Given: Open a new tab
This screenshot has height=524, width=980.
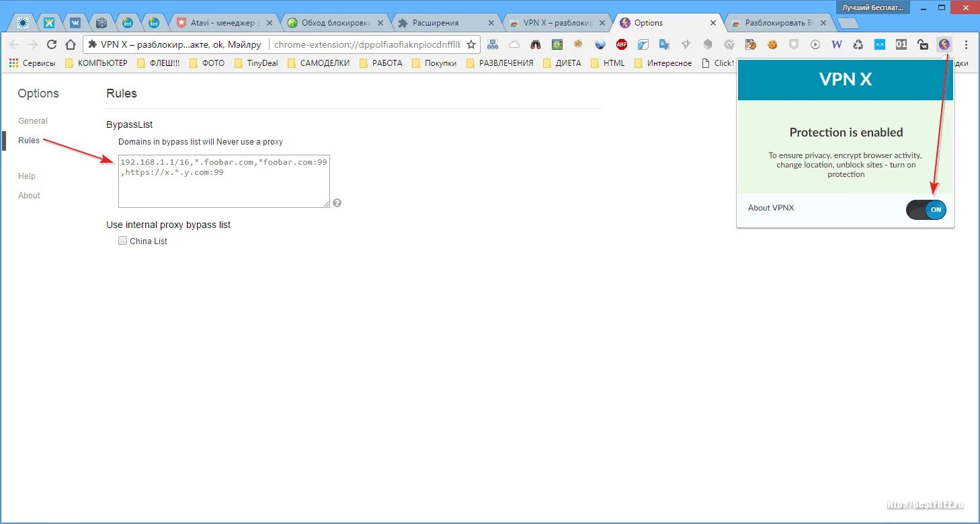Looking at the screenshot, I should 849,24.
